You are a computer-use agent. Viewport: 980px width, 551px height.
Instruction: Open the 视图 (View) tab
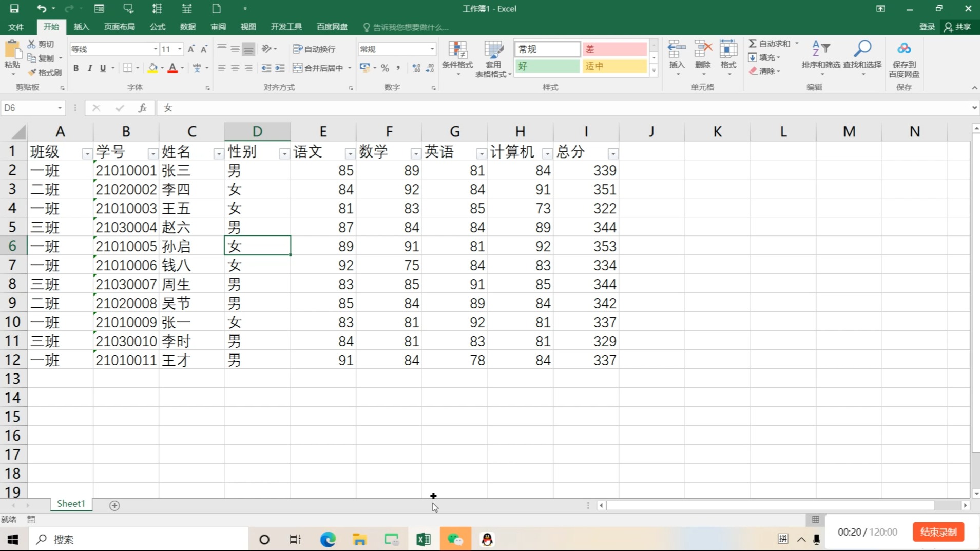tap(248, 27)
